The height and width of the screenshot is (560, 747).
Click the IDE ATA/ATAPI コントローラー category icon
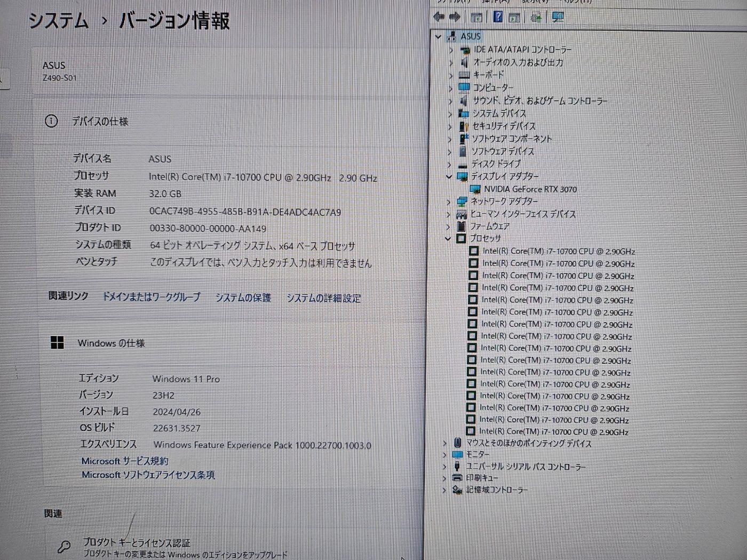[x=465, y=50]
